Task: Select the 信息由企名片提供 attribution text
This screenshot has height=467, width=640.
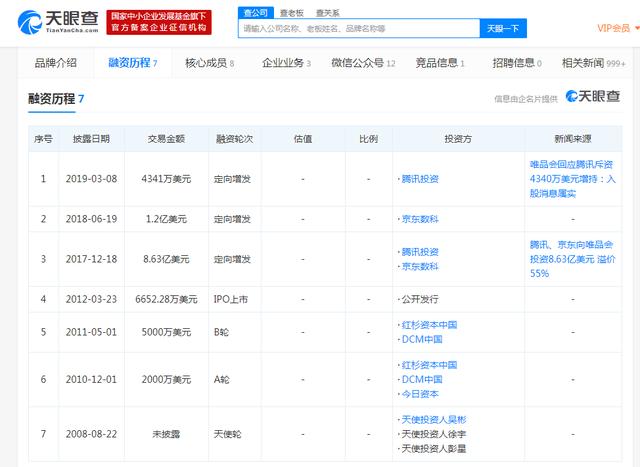Action: click(x=526, y=99)
